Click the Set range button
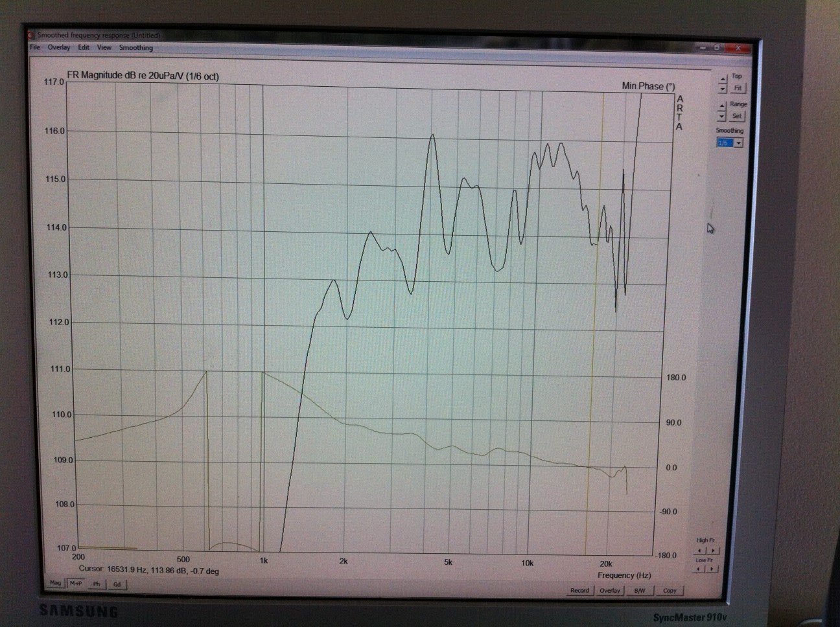Image resolution: width=840 pixels, height=627 pixels. [x=737, y=116]
